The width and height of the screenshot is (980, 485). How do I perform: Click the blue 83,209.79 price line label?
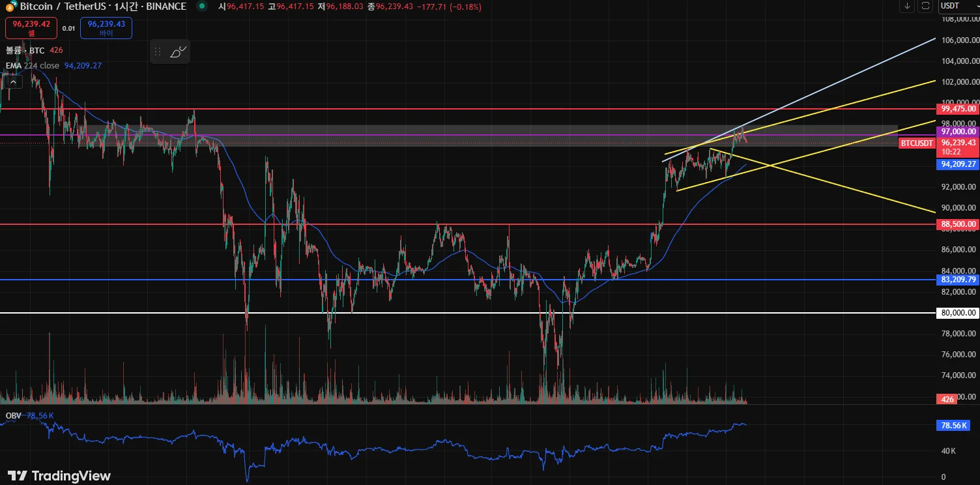pyautogui.click(x=957, y=280)
